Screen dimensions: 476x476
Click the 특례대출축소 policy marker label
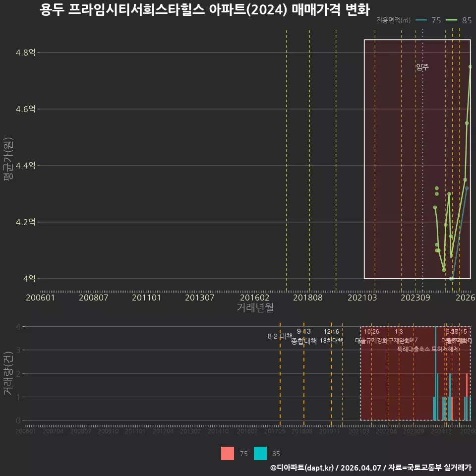tap(414, 349)
